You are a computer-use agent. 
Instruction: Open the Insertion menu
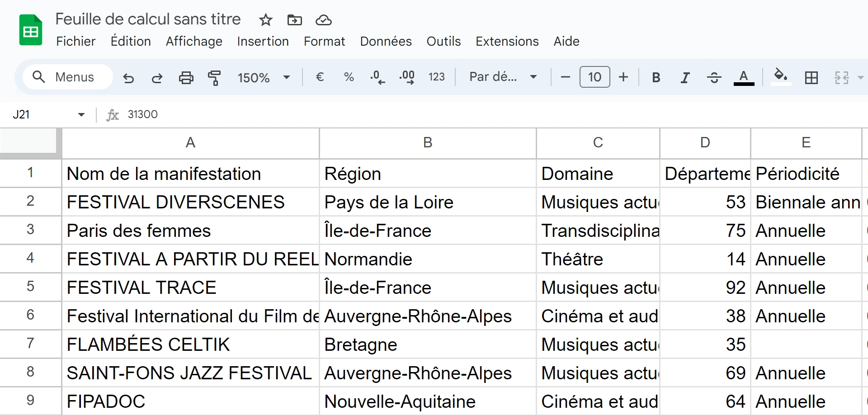[263, 41]
